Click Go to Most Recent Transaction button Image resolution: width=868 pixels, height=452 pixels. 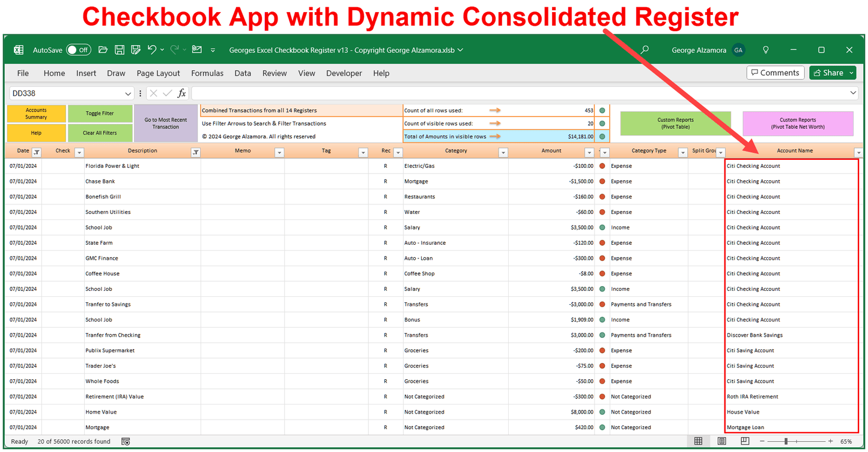point(166,123)
